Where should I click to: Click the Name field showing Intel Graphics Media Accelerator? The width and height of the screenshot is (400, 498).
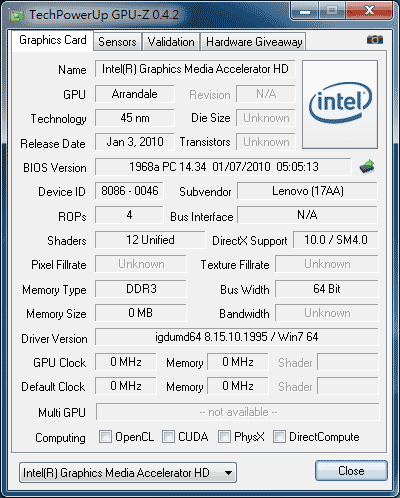(195, 69)
